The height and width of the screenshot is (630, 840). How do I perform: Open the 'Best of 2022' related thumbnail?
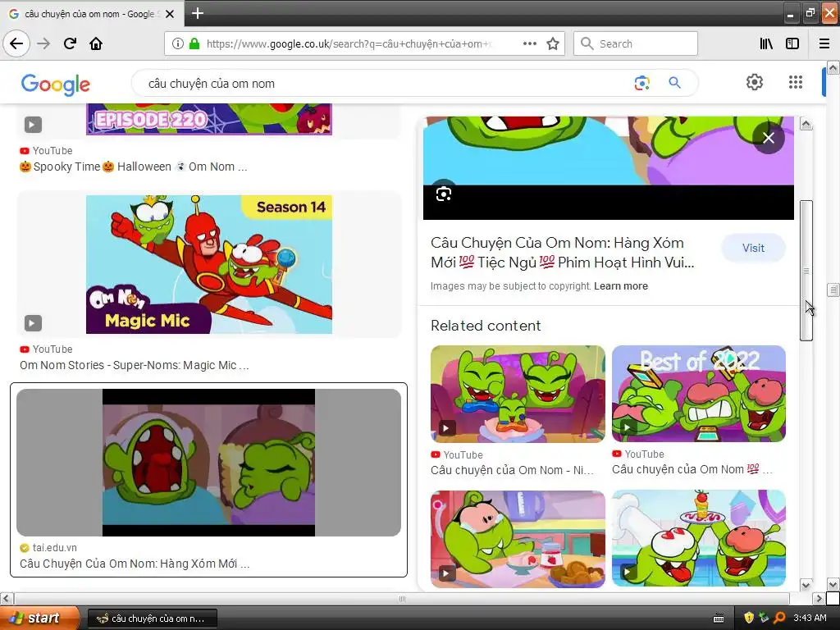coord(699,394)
